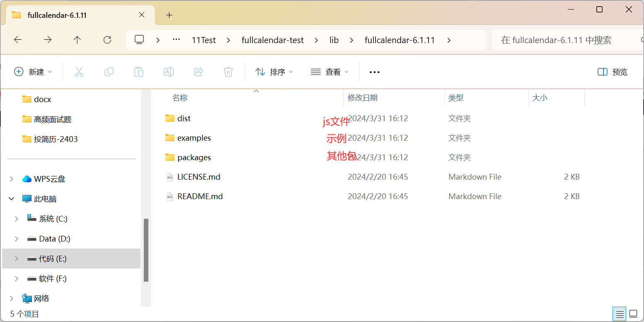Sort by the 大小 column header
Image resolution: width=644 pixels, height=322 pixels.
click(540, 98)
